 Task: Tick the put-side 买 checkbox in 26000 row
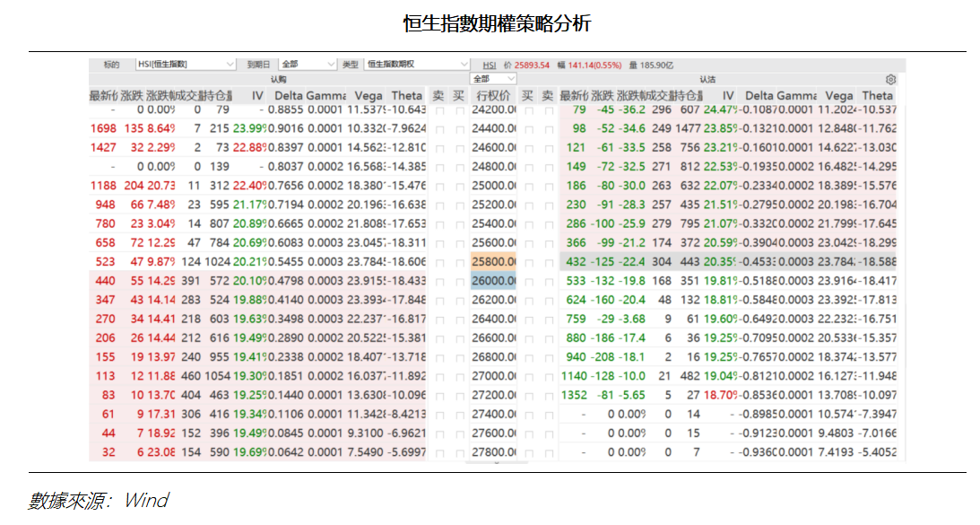click(x=529, y=282)
